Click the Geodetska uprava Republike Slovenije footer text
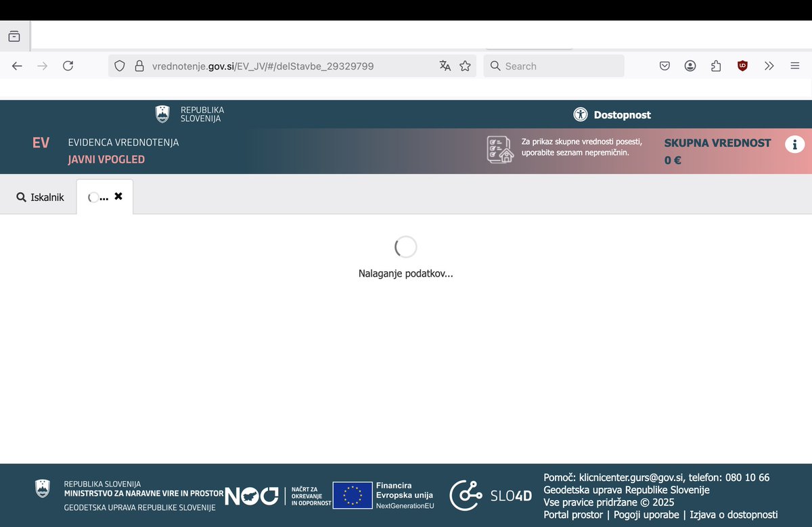The height and width of the screenshot is (527, 812). pos(626,490)
